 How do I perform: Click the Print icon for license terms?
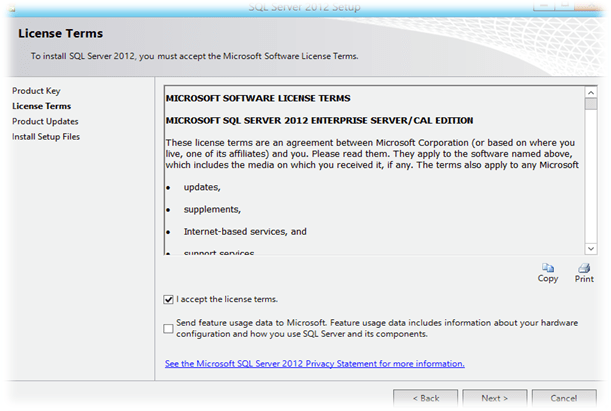584,272
